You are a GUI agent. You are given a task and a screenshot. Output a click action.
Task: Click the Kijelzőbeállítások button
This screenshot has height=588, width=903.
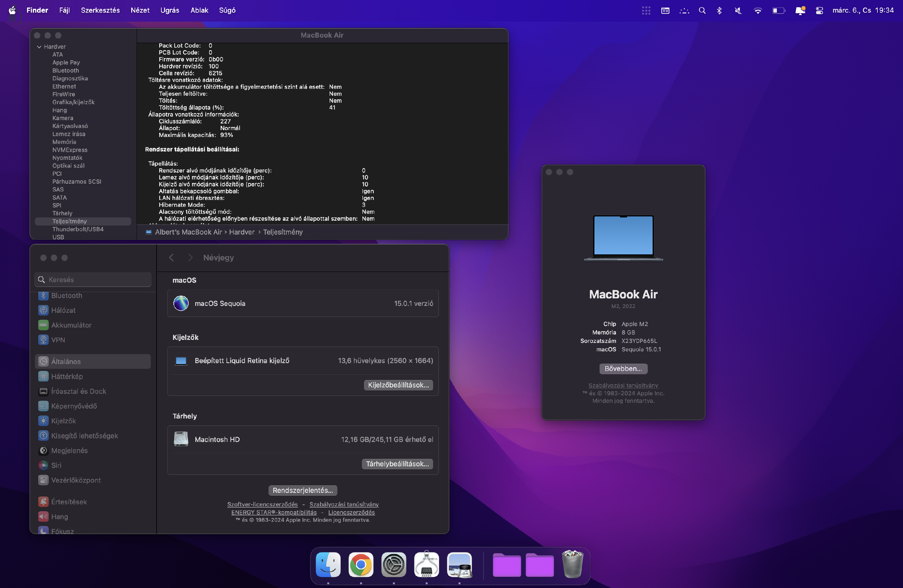(x=398, y=385)
